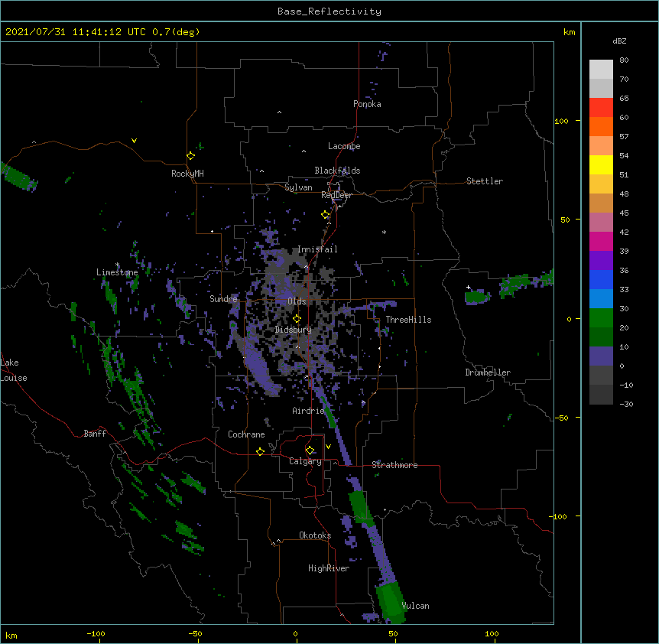Click the white asterisk marker above Limestone
Image resolution: width=659 pixels, height=644 pixels.
pos(117,265)
